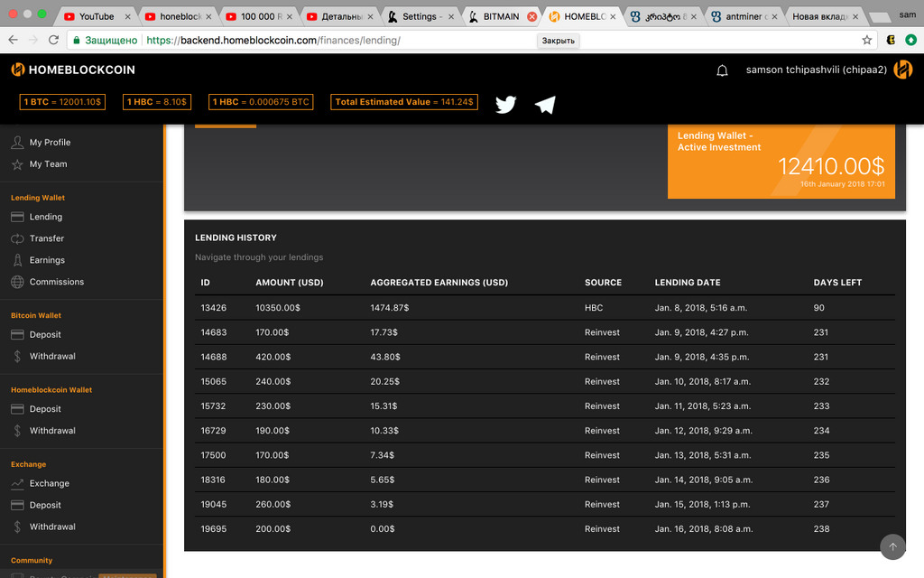
Task: Click Total Estimated Value badge
Action: 404,102
